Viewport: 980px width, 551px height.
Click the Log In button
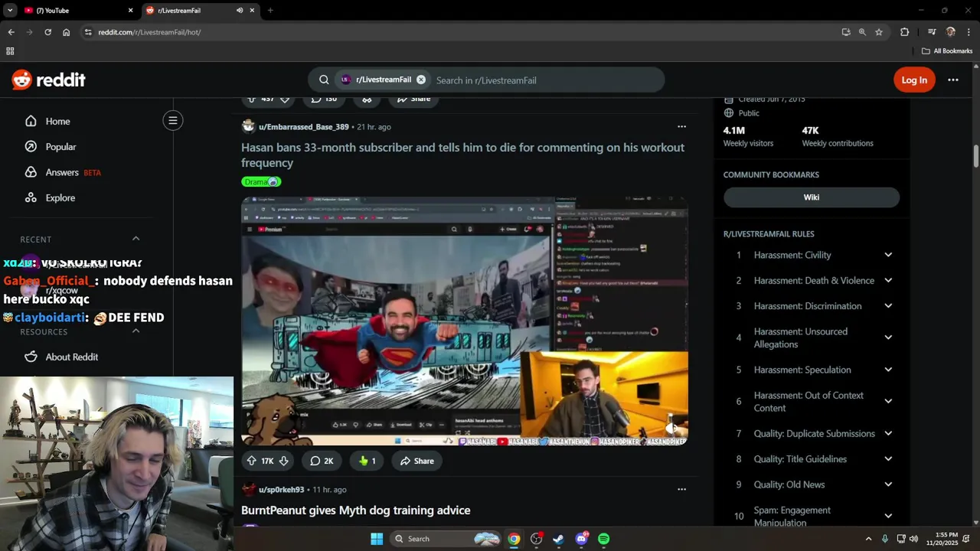pyautogui.click(x=914, y=80)
